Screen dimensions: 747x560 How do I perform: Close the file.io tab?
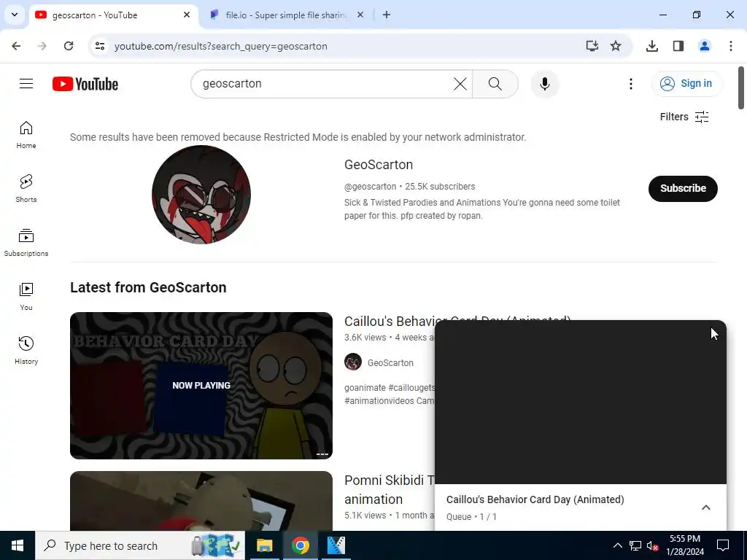click(x=360, y=15)
